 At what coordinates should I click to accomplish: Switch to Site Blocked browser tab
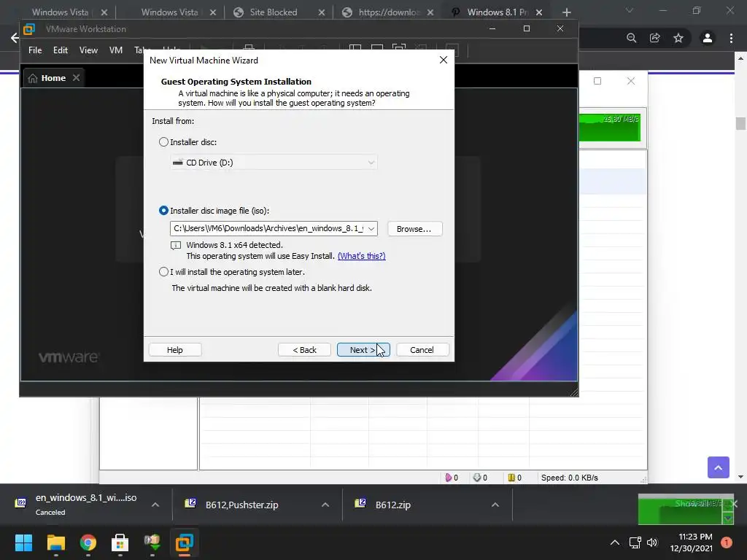coord(273,12)
